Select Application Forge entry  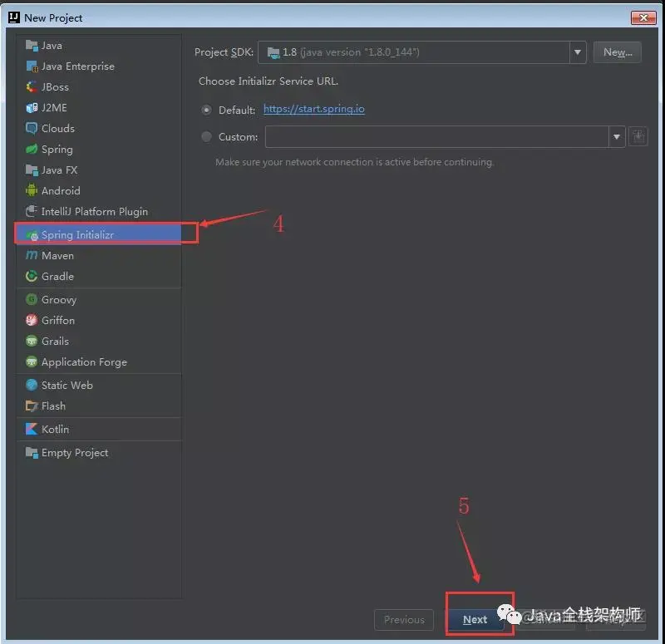click(x=98, y=361)
